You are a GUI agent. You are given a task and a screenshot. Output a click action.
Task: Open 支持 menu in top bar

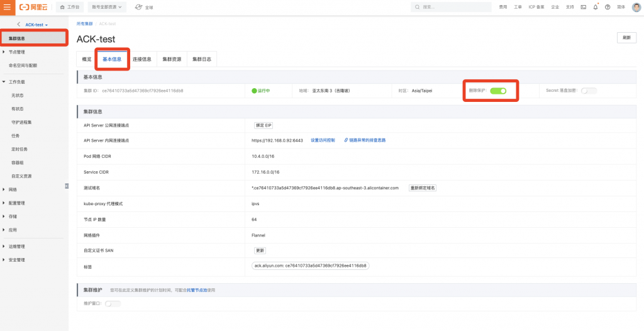pos(570,7)
